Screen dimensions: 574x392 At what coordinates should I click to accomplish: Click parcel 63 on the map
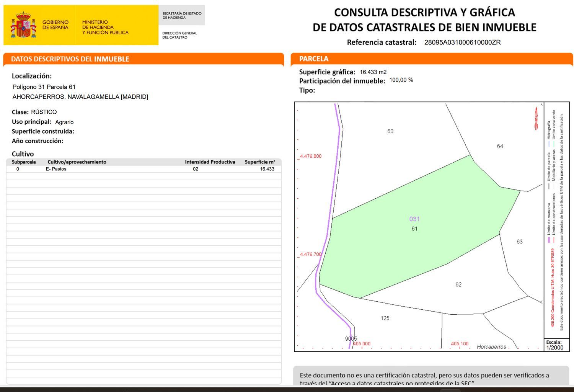[519, 242]
